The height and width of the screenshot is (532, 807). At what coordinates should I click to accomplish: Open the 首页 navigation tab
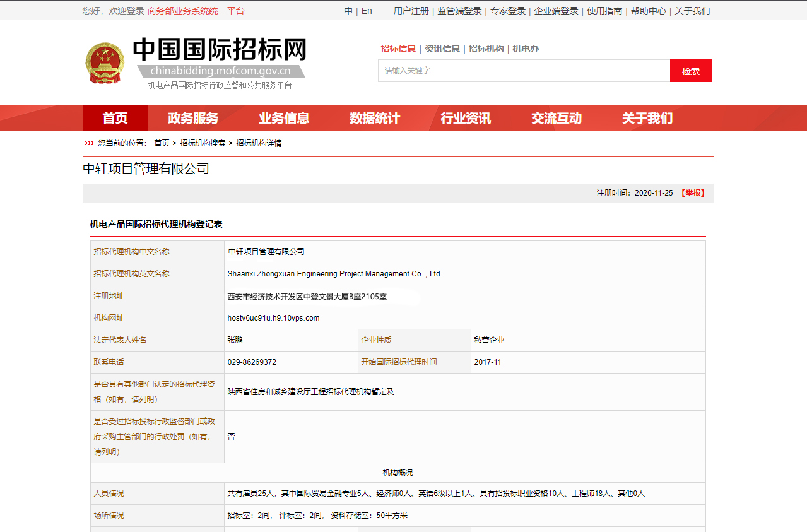coord(115,119)
